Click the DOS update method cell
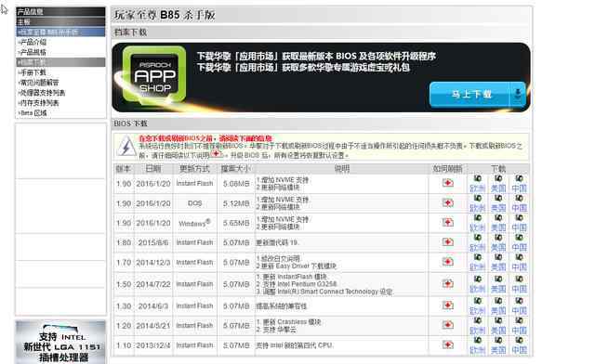The image size is (595, 364). click(194, 203)
